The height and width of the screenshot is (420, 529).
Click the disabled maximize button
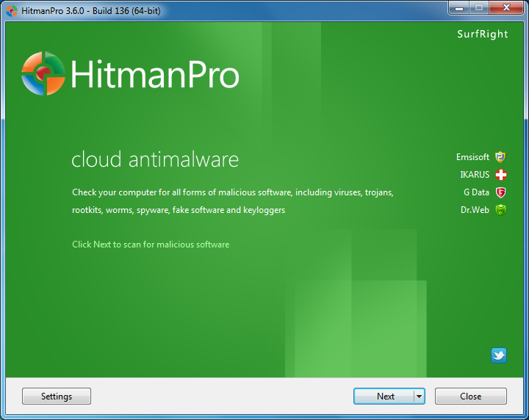pos(479,8)
